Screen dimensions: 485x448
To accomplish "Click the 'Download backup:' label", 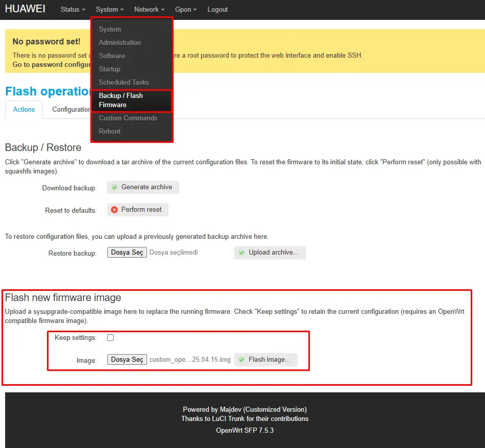I will click(69, 188).
